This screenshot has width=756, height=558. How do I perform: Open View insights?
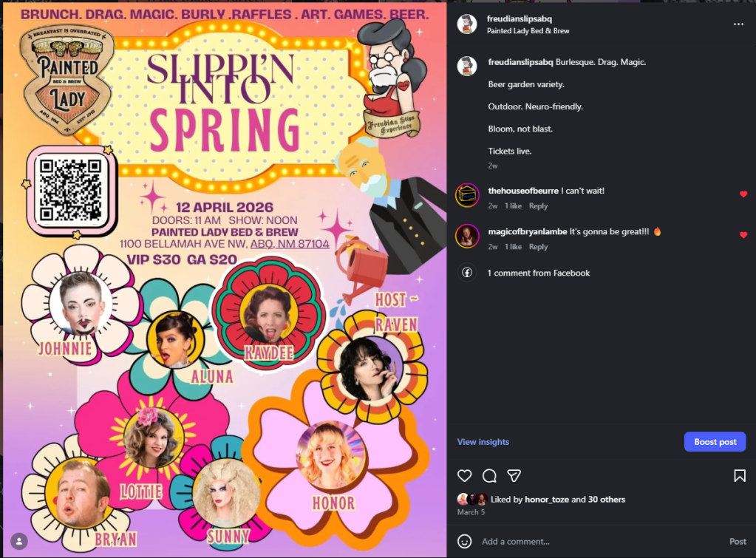[482, 441]
